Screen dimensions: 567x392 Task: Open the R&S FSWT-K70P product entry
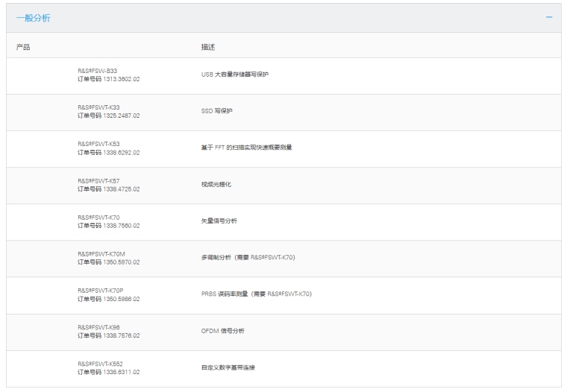(x=101, y=290)
